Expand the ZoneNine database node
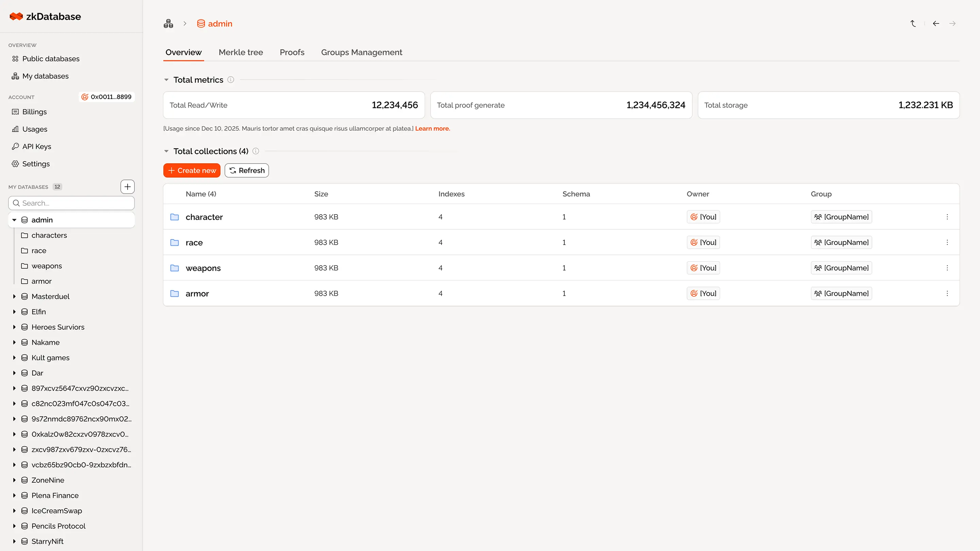 tap(14, 480)
